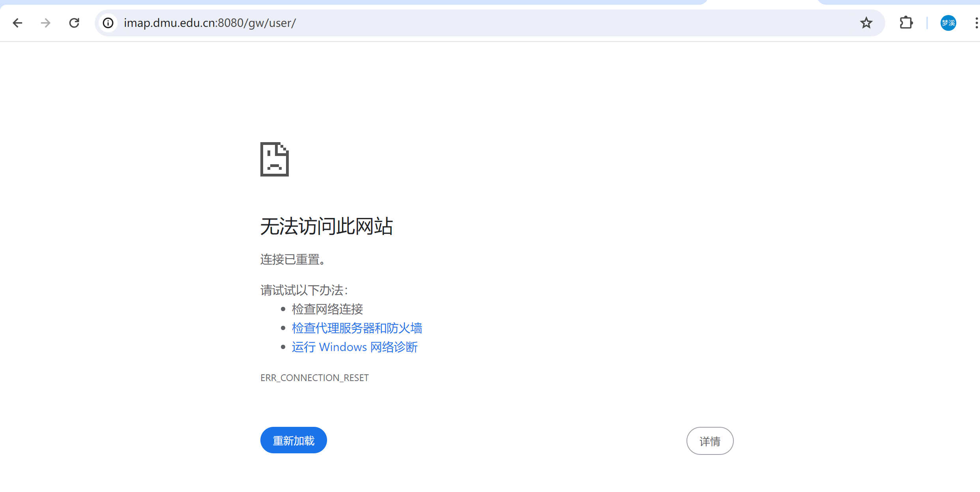Viewport: 980px width, 492px height.
Task: Show error 详情 details button
Action: coord(710,441)
